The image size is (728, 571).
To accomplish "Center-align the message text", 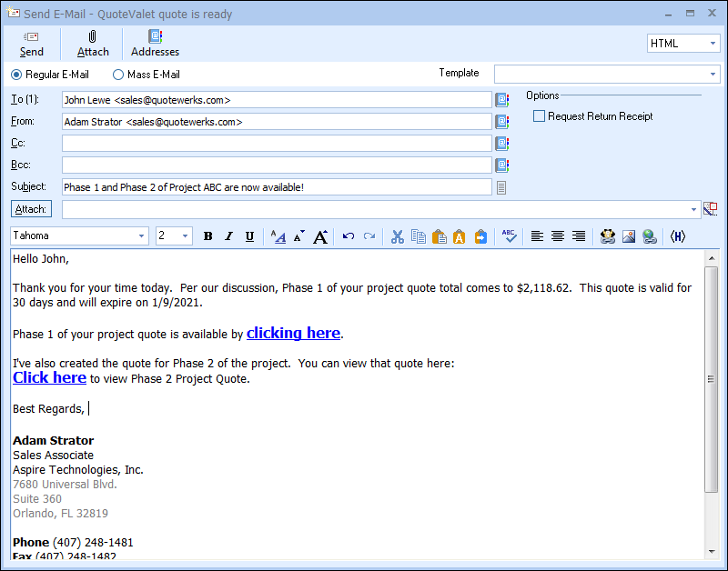I will 557,236.
